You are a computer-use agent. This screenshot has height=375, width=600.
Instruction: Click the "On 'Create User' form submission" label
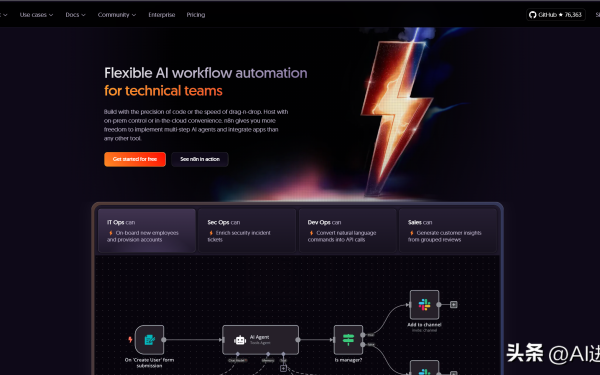point(149,363)
